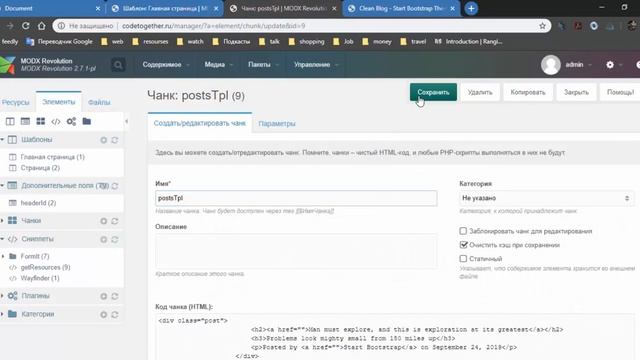Click new plugin gears icon in toolbar
The image size is (640, 360).
(71, 121)
